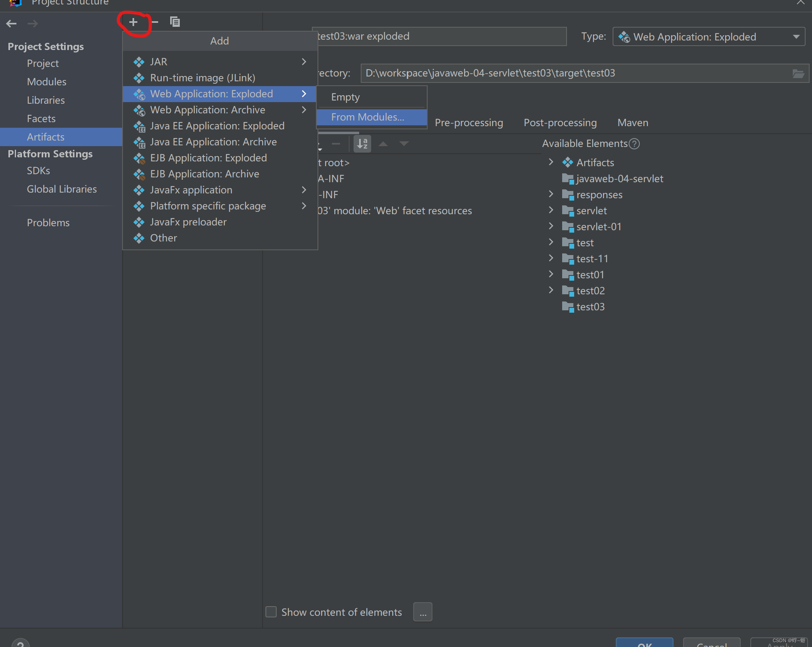Switch to the Post-processing tab

click(x=560, y=123)
